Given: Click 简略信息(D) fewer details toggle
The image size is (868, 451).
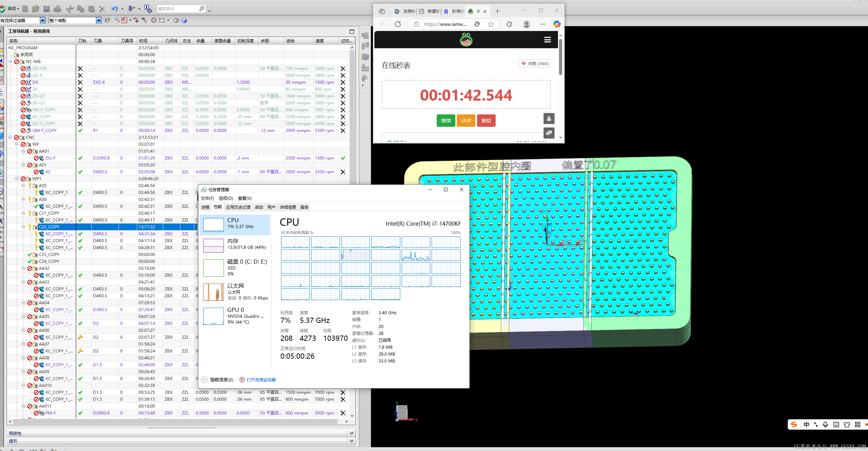Looking at the screenshot, I should 218,380.
